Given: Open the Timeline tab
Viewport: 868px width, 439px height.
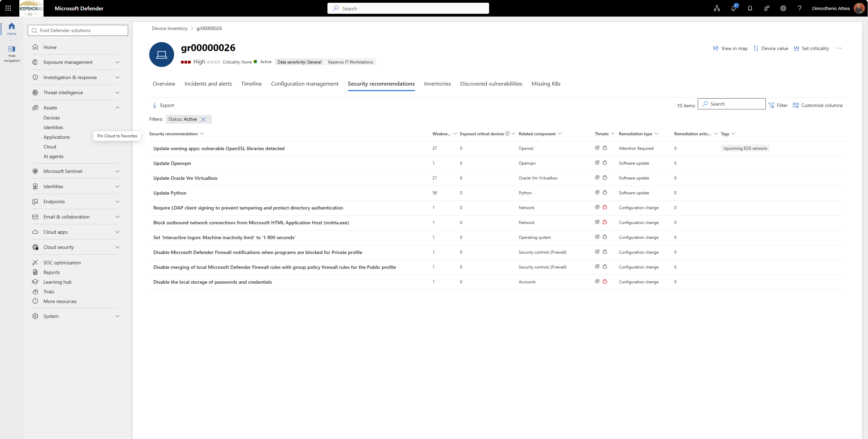Looking at the screenshot, I should pos(251,84).
